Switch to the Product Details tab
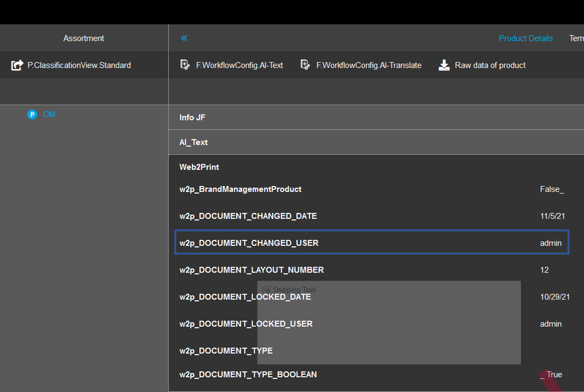 pyautogui.click(x=525, y=38)
